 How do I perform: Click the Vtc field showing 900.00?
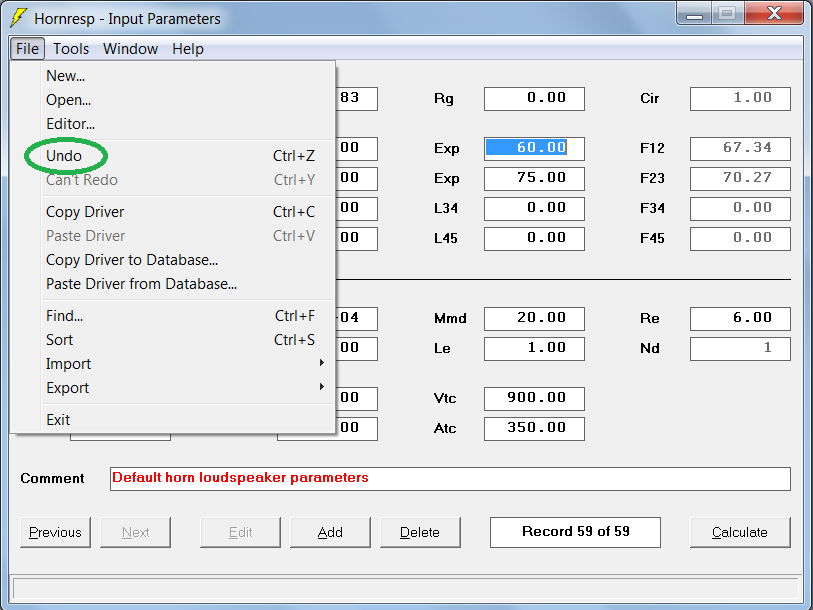pyautogui.click(x=534, y=398)
